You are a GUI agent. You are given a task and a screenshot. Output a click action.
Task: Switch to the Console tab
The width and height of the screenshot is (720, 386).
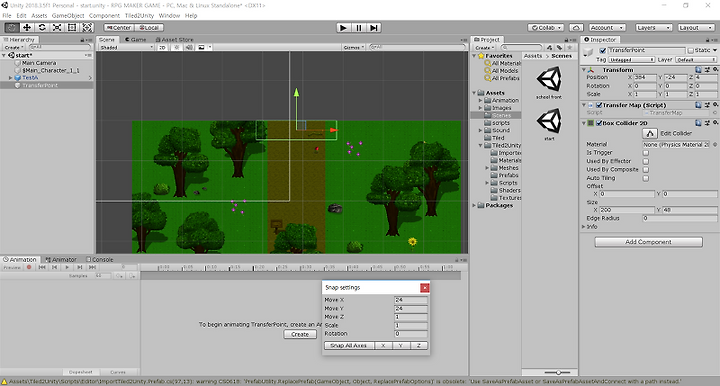pyautogui.click(x=100, y=259)
